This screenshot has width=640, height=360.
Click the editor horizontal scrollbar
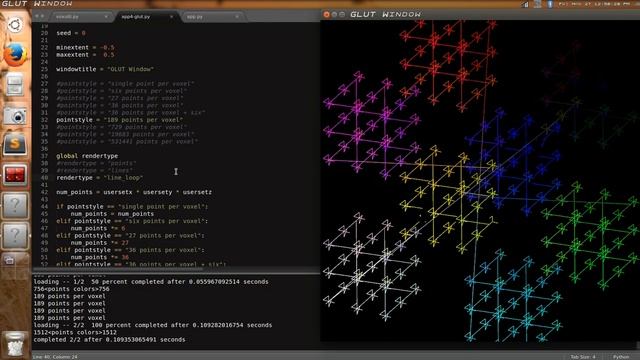click(118, 269)
